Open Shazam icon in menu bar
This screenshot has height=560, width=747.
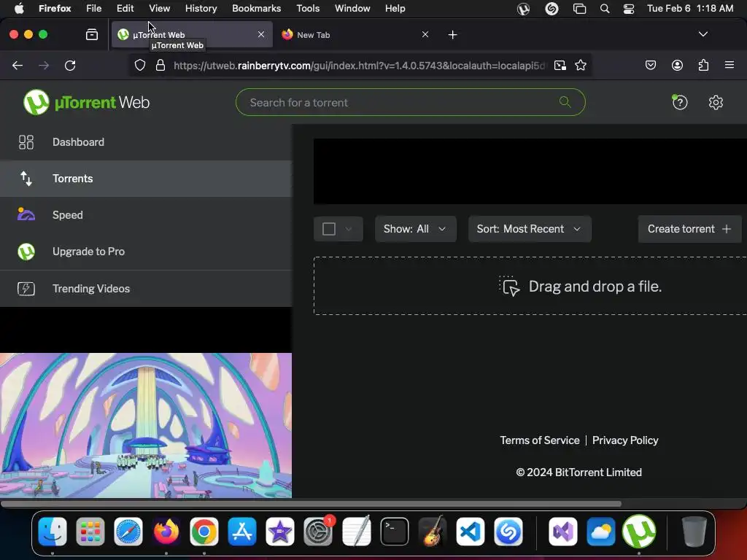pyautogui.click(x=551, y=9)
